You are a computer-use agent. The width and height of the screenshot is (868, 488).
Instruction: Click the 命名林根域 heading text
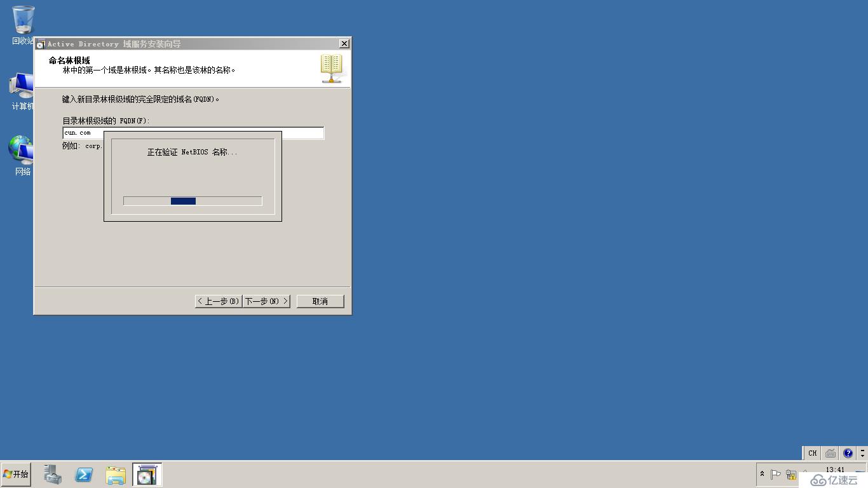tap(69, 60)
